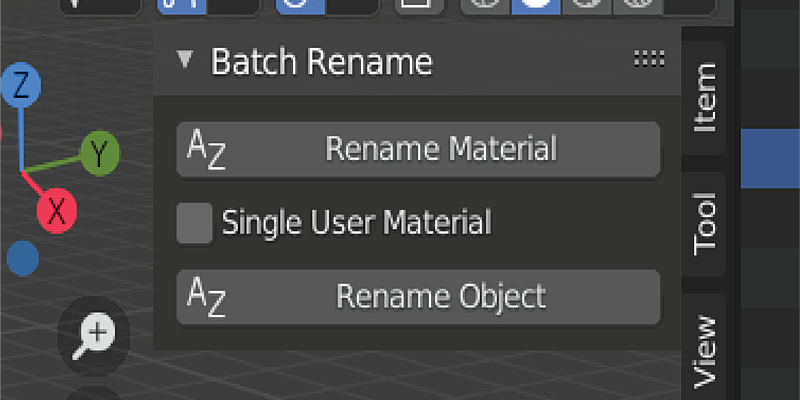Viewport: 800px width, 400px height.
Task: Switch to Wireframe viewport shading
Action: (x=485, y=7)
